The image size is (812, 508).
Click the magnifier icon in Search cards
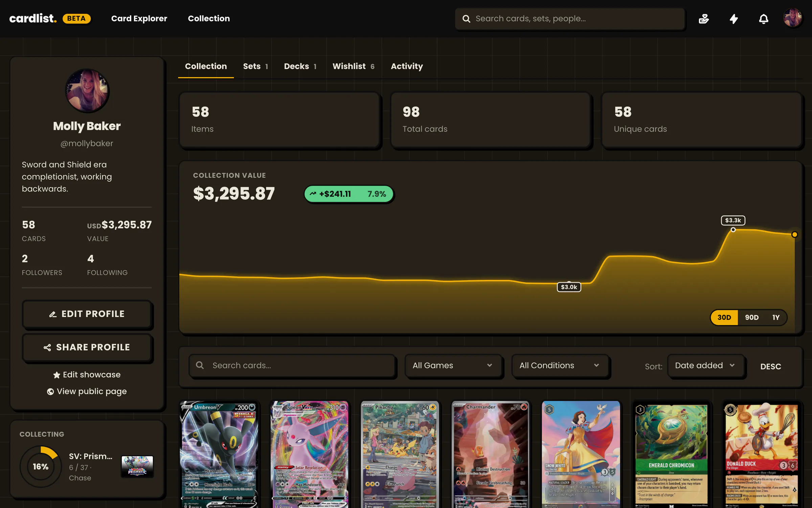pos(200,365)
